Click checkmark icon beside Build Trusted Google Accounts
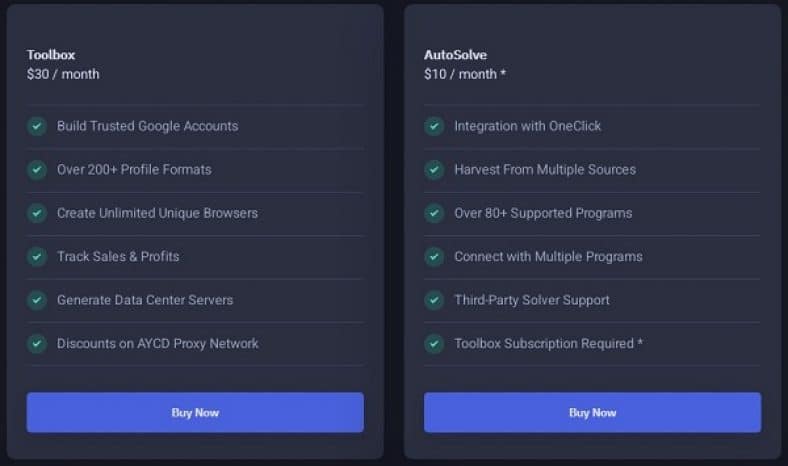The height and width of the screenshot is (466, 788). click(37, 126)
